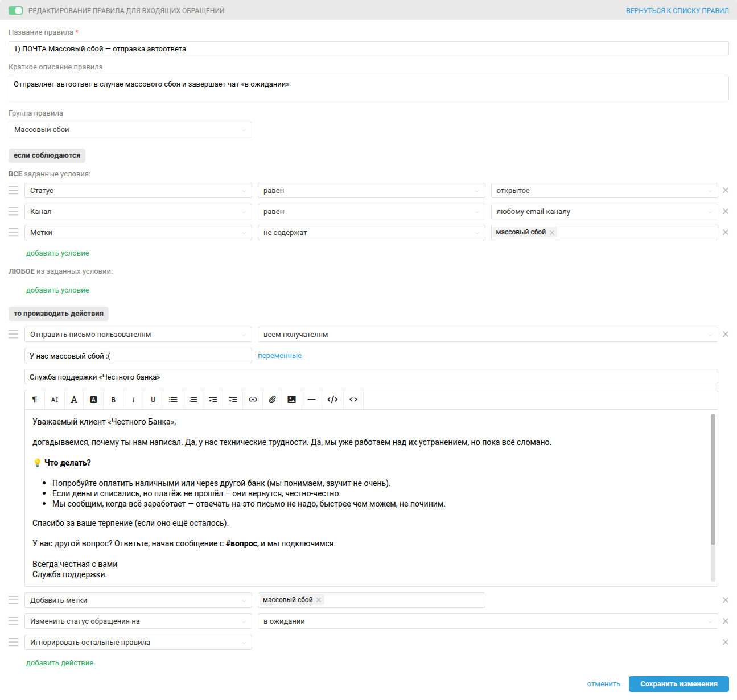Remove 'массовый сбой' tag from Метки condition
The image size is (737, 700).
[x=552, y=233]
